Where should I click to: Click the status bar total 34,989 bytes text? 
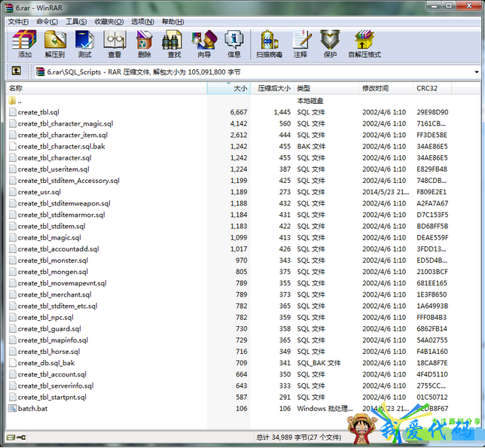(x=299, y=437)
